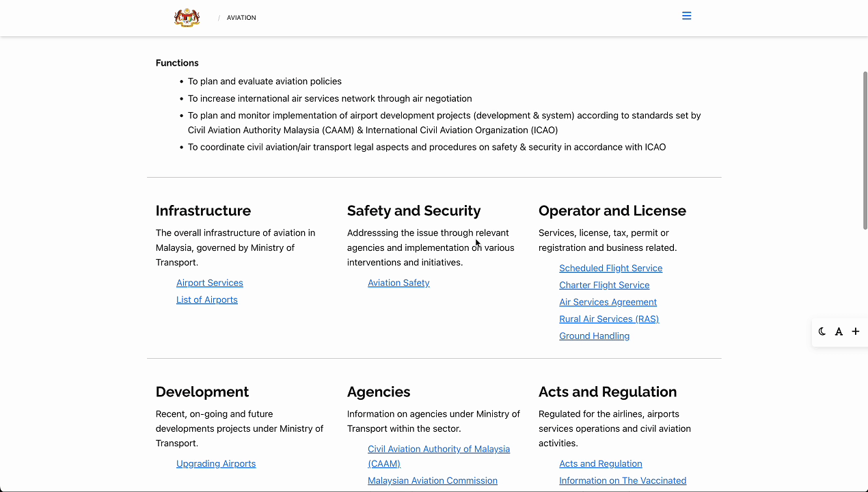Select the AVIATION breadcrumb item

click(x=241, y=18)
